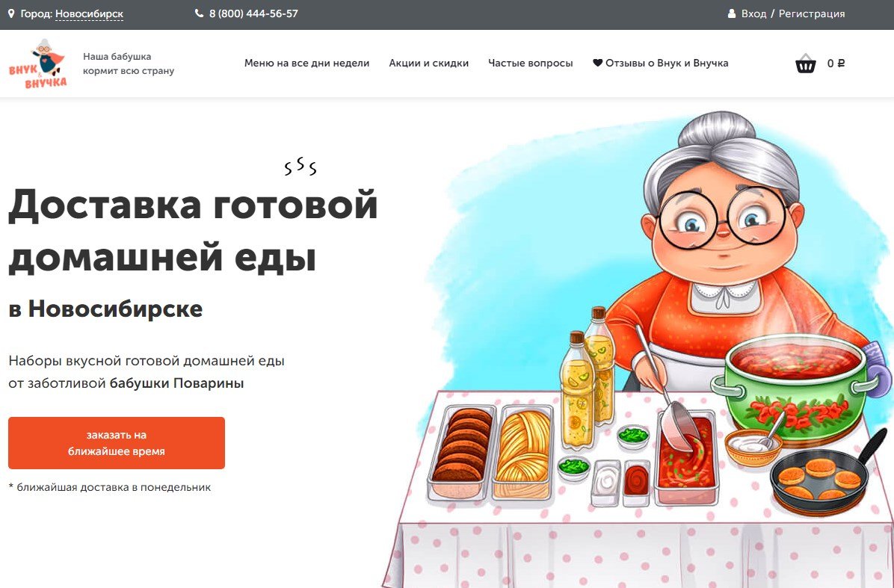Open Частые вопросы page
Viewport: 894px width, 588px height.
[530, 64]
